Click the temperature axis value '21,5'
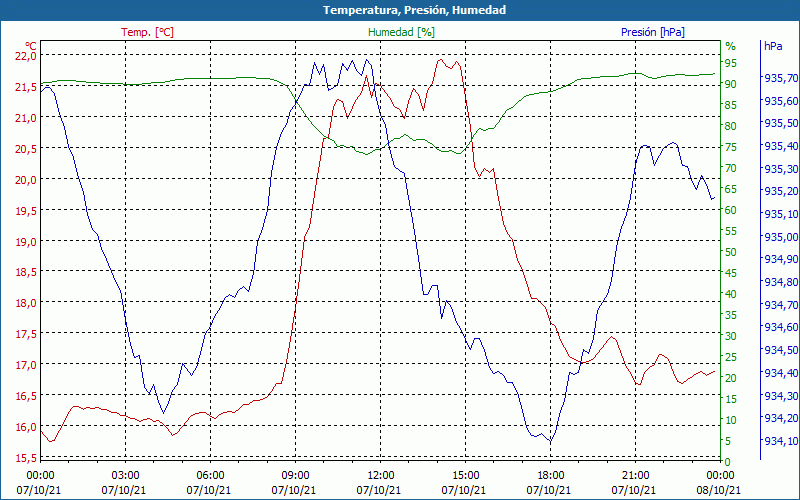The height and width of the screenshot is (500, 800). pyautogui.click(x=27, y=87)
